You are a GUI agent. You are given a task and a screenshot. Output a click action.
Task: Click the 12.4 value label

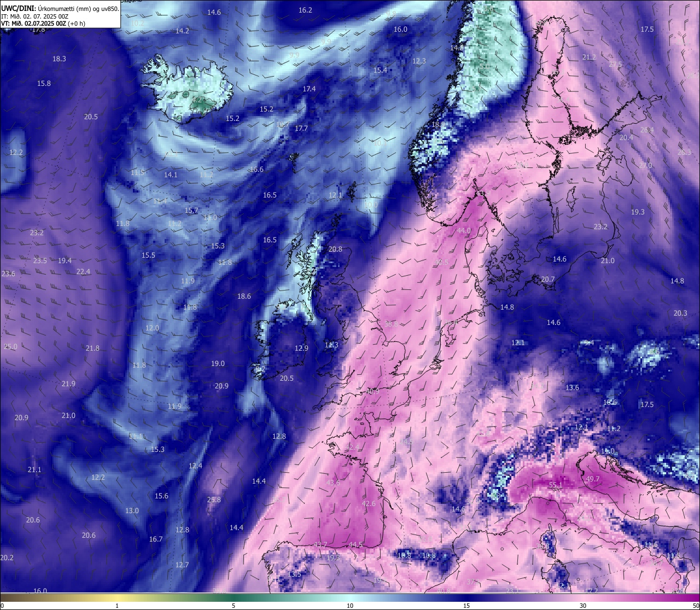(196, 466)
